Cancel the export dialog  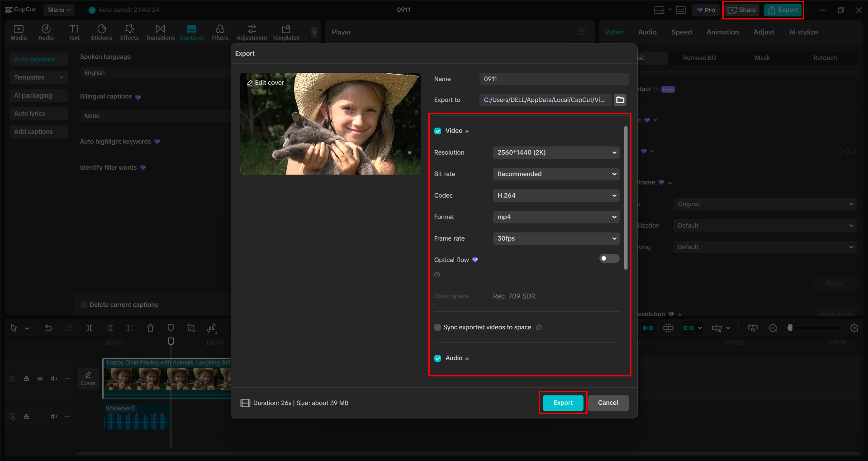608,403
